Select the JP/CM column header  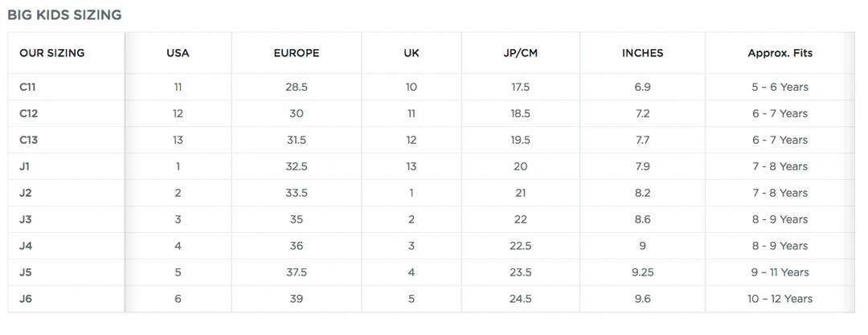coord(520,53)
